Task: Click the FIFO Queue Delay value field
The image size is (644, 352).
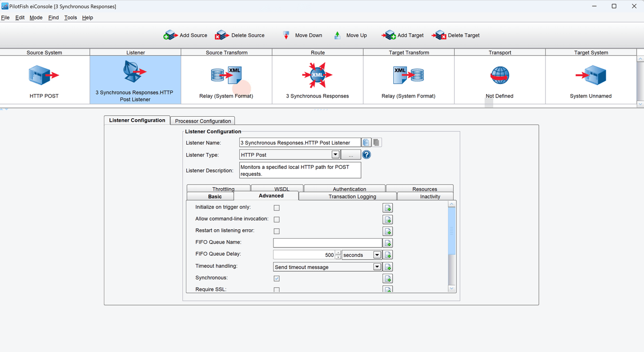Action: (x=304, y=255)
